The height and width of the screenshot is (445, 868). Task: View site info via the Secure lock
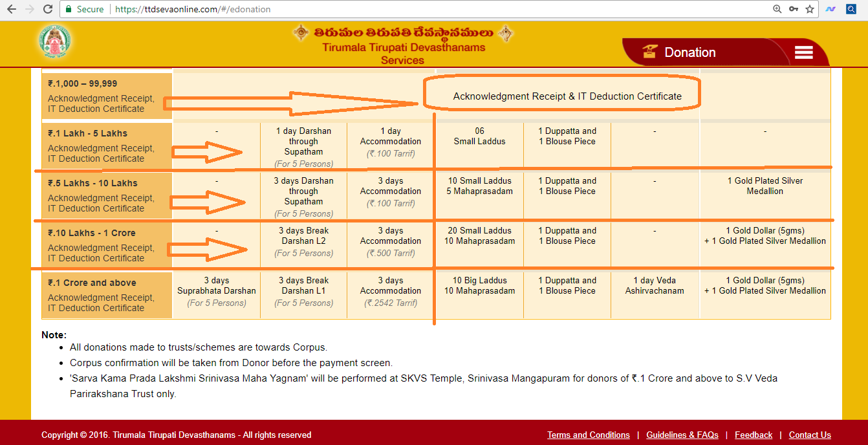coord(84,10)
